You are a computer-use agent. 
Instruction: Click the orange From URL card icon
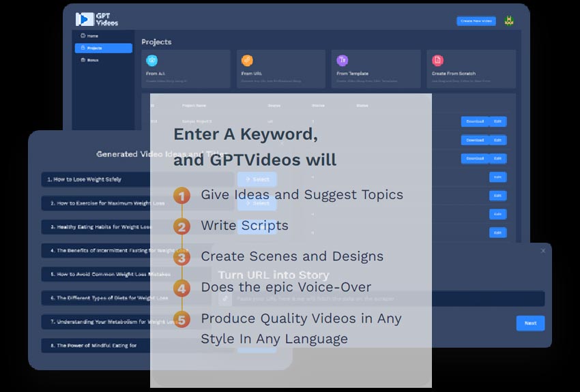247,60
